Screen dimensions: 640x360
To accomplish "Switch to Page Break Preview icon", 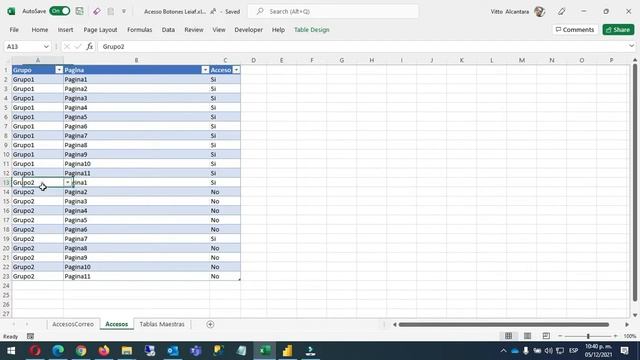I will [546, 336].
